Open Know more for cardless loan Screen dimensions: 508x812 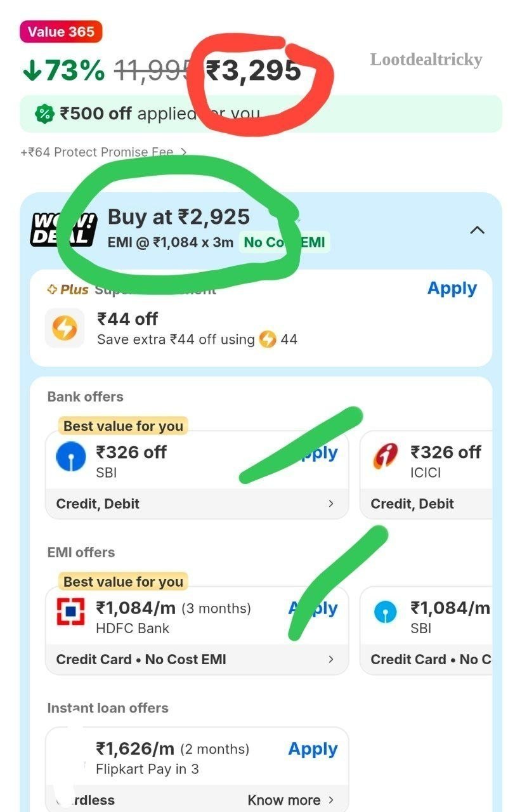(x=290, y=801)
